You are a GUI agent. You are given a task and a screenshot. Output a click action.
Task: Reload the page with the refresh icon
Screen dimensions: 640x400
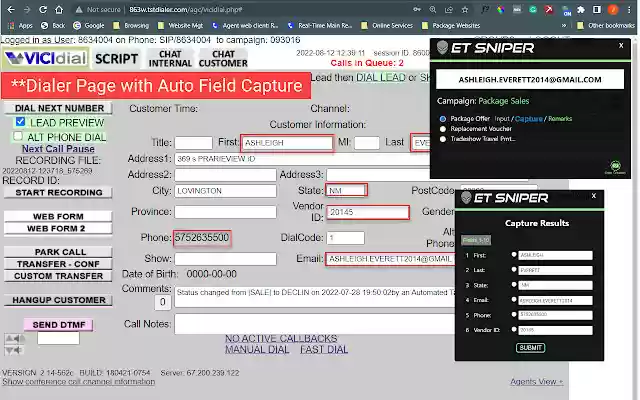(43, 9)
